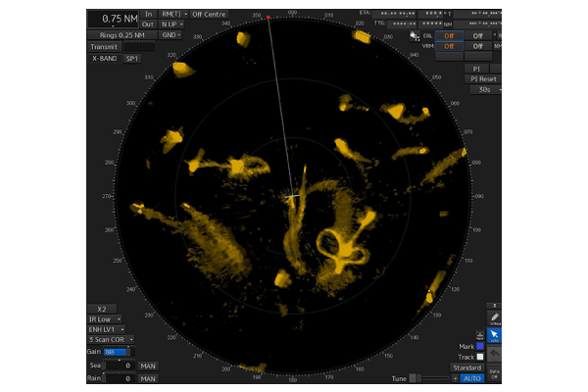Open the IR Low interference dropdown
Screen dimensions: 588x392
point(105,318)
